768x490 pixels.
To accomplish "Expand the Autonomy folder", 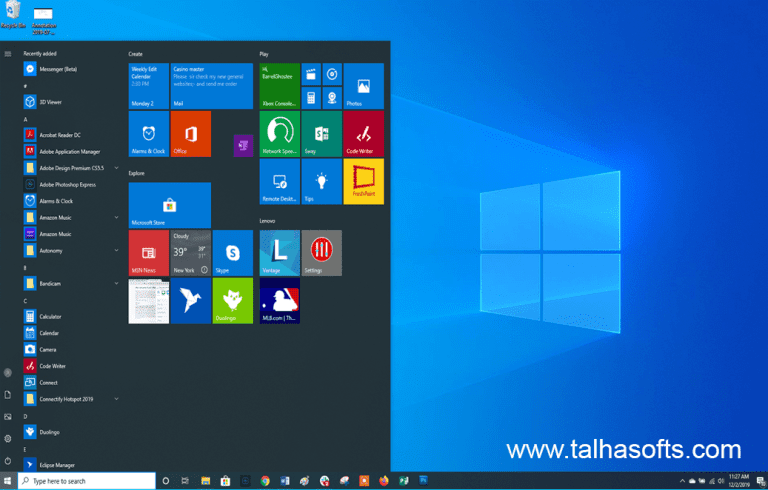I will (x=117, y=250).
